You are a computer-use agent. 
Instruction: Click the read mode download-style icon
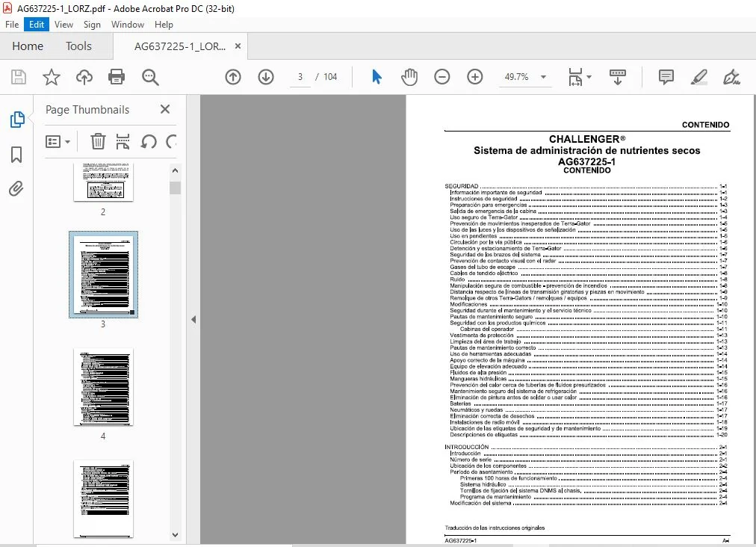coord(618,77)
